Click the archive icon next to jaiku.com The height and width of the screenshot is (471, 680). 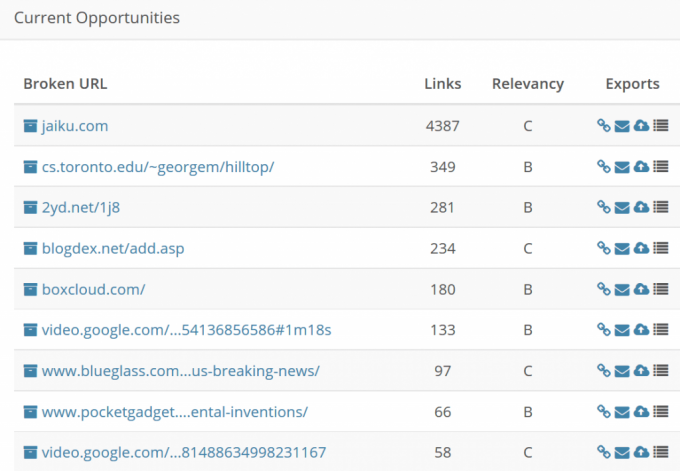coord(30,126)
